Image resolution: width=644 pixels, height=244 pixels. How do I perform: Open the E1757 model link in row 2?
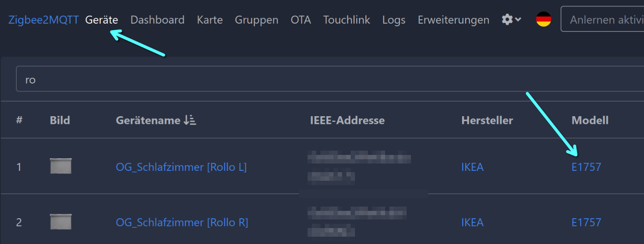[x=586, y=222]
